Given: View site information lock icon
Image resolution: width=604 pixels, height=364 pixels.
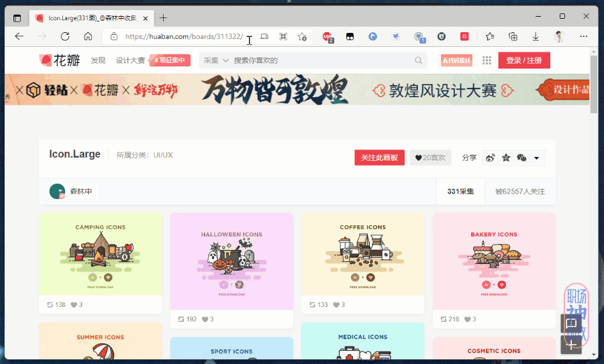Looking at the screenshot, I should point(114,37).
